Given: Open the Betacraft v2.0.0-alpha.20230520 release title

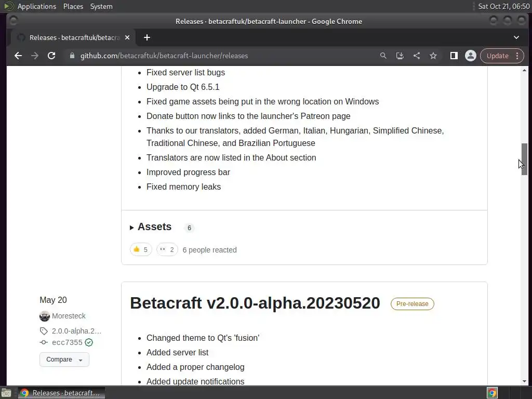Looking at the screenshot, I should (x=255, y=303).
